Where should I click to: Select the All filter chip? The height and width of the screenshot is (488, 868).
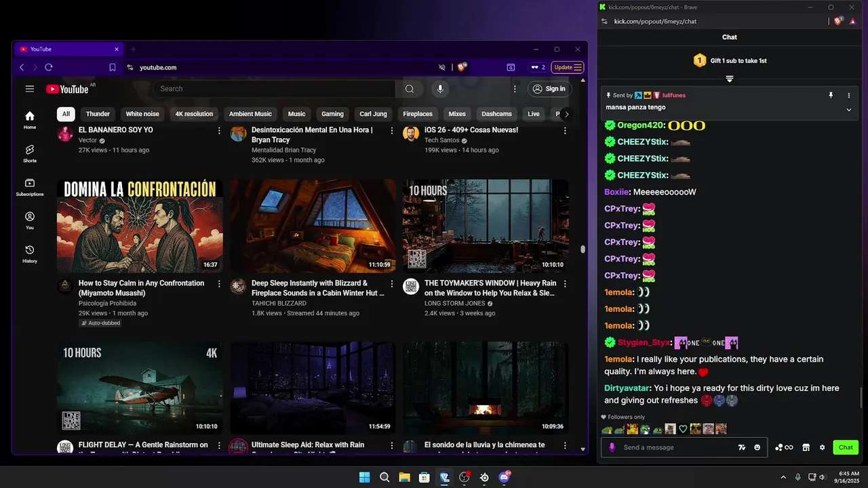(x=66, y=114)
